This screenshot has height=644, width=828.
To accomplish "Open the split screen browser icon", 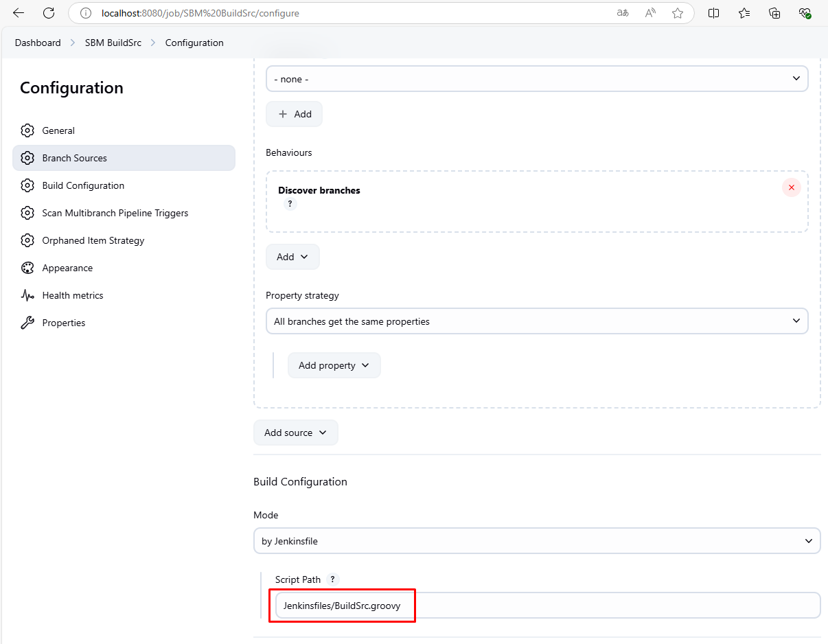I will pyautogui.click(x=713, y=13).
